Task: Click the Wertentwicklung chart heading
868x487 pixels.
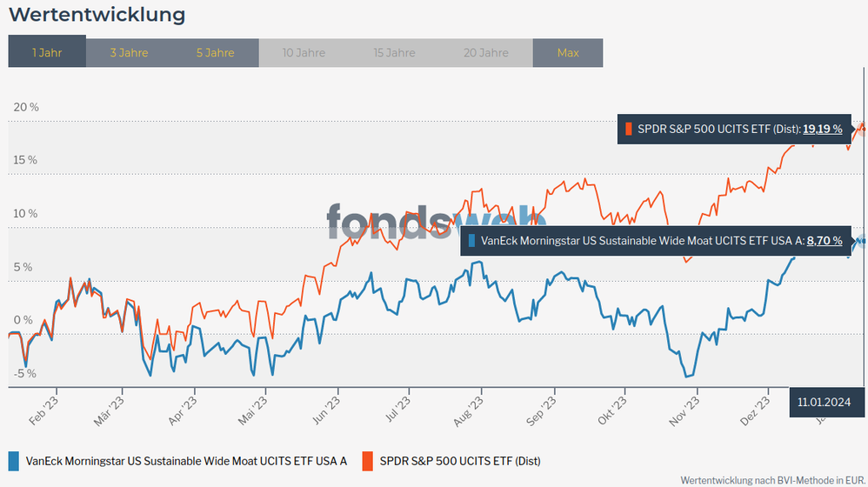Action: click(97, 15)
